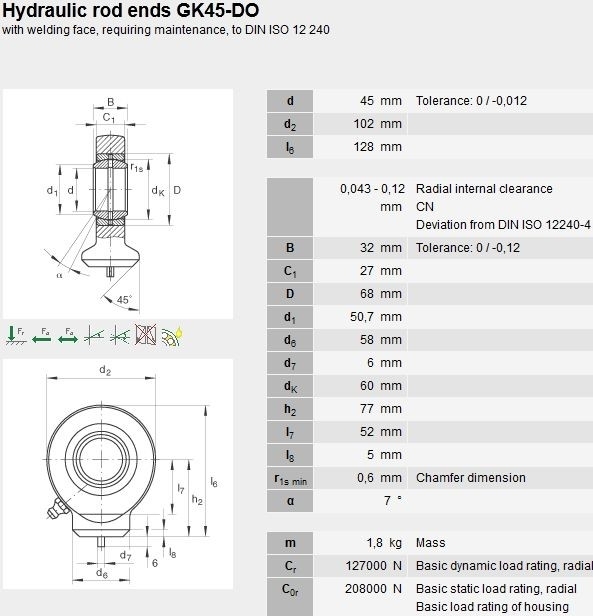The width and height of the screenshot is (593, 616).
Task: Click the α parameter header cell
Action: click(290, 501)
